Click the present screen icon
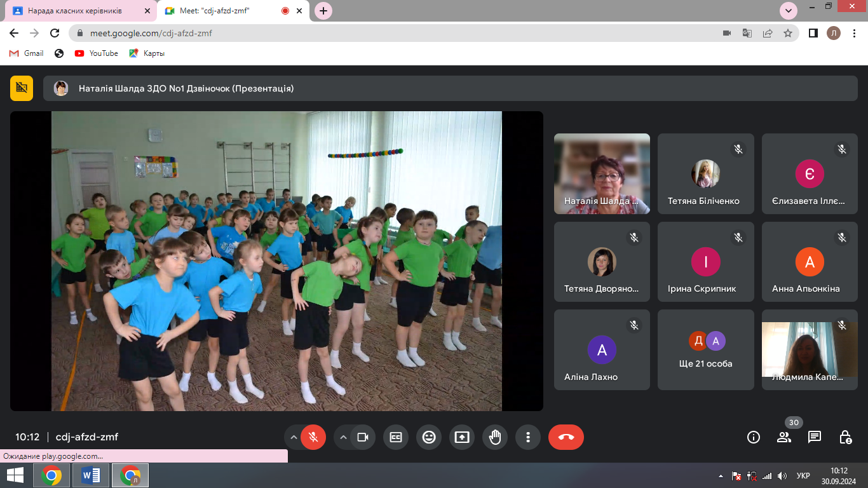Viewport: 868px width, 488px height. [462, 437]
